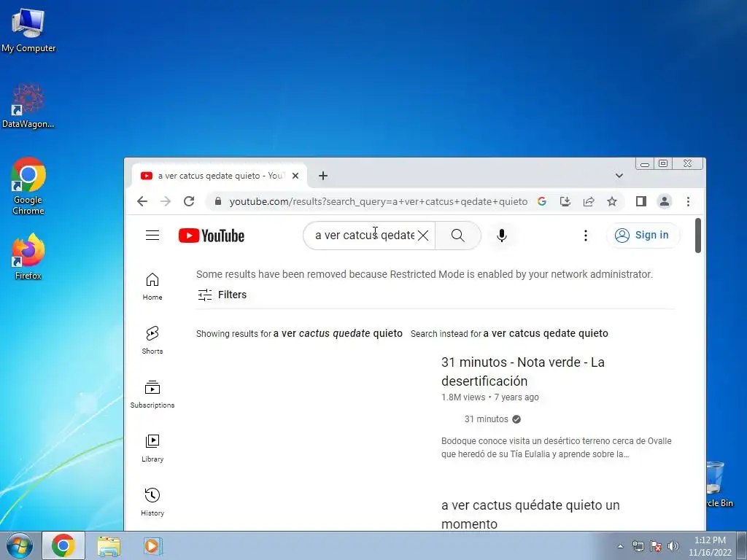
Task: Go to Home in sidebar
Action: click(x=152, y=286)
